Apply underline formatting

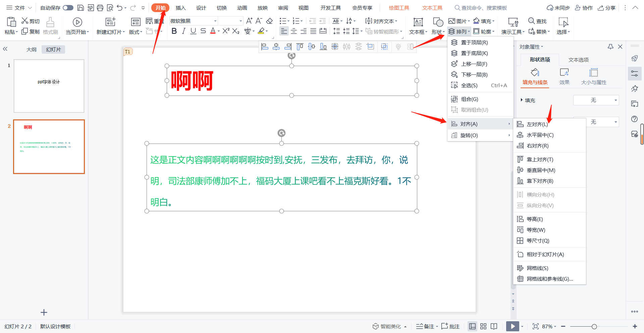(193, 31)
